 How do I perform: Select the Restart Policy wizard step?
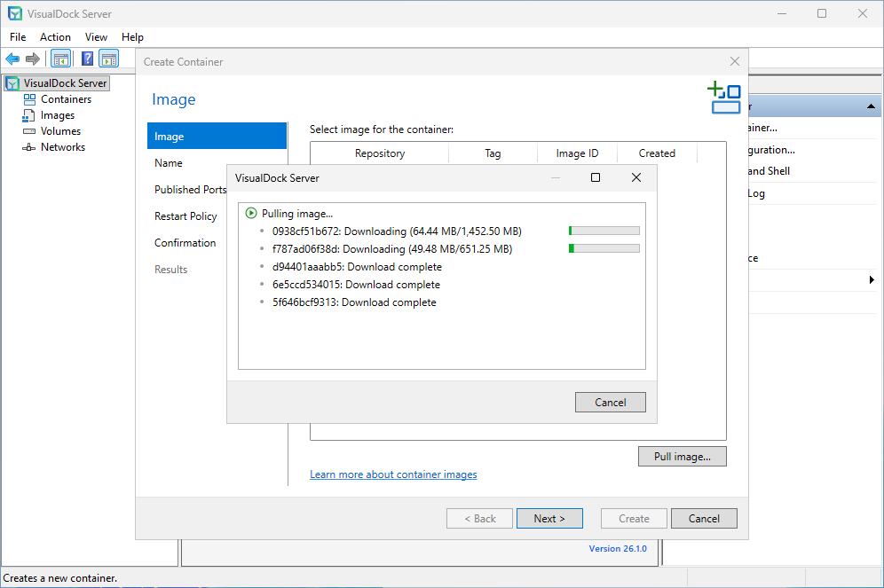tap(185, 216)
